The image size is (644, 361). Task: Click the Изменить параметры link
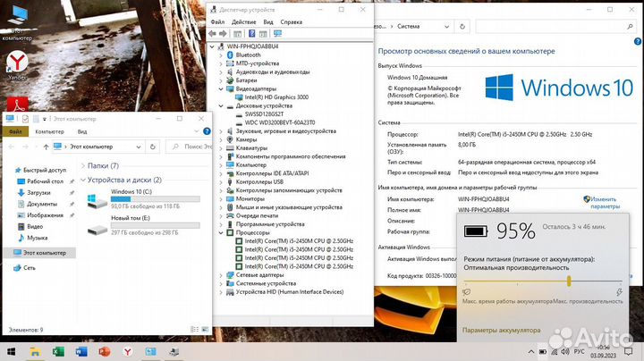tap(605, 203)
